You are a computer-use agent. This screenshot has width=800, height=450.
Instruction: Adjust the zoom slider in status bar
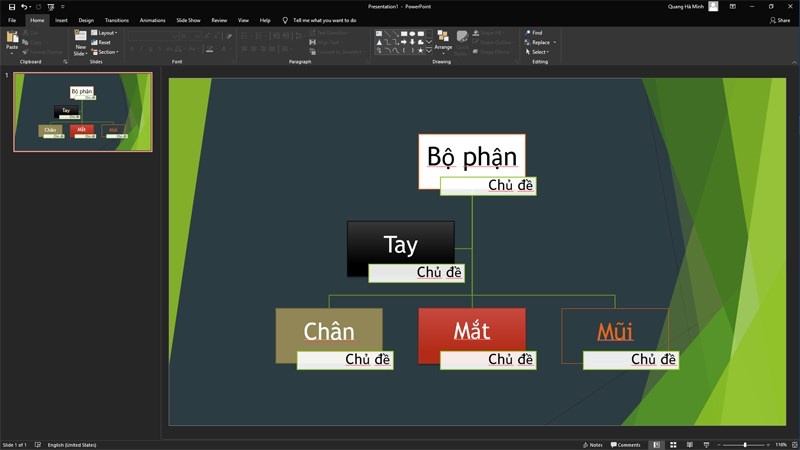click(x=745, y=444)
